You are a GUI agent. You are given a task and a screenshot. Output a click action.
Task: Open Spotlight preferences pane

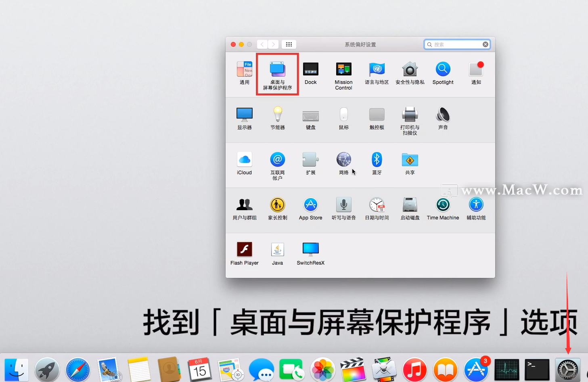(x=443, y=73)
